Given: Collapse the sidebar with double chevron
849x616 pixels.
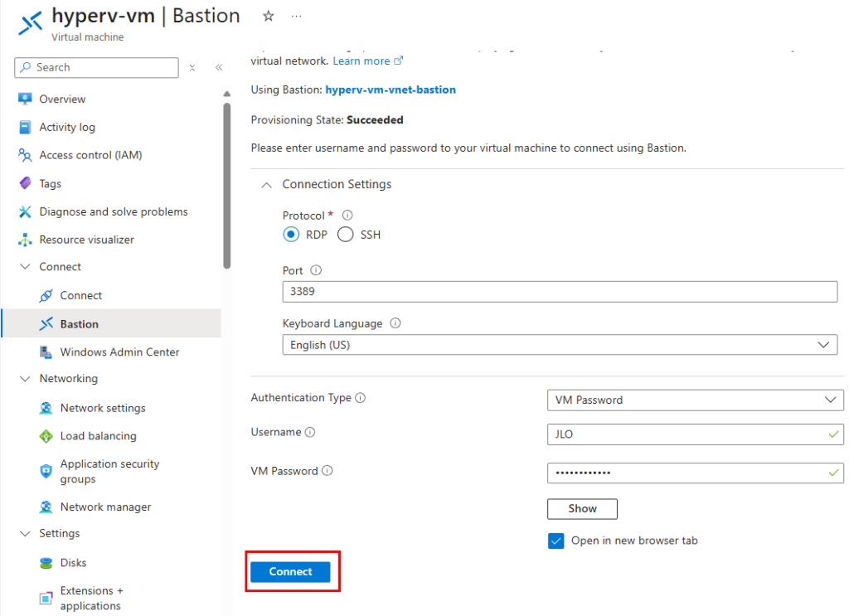Looking at the screenshot, I should (x=219, y=68).
